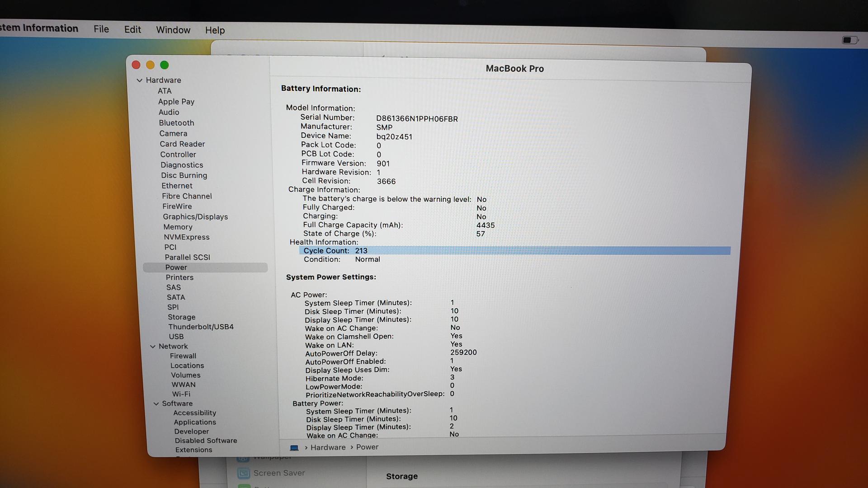Select Parallel SCSI in the sidebar
868x488 pixels.
tap(187, 257)
